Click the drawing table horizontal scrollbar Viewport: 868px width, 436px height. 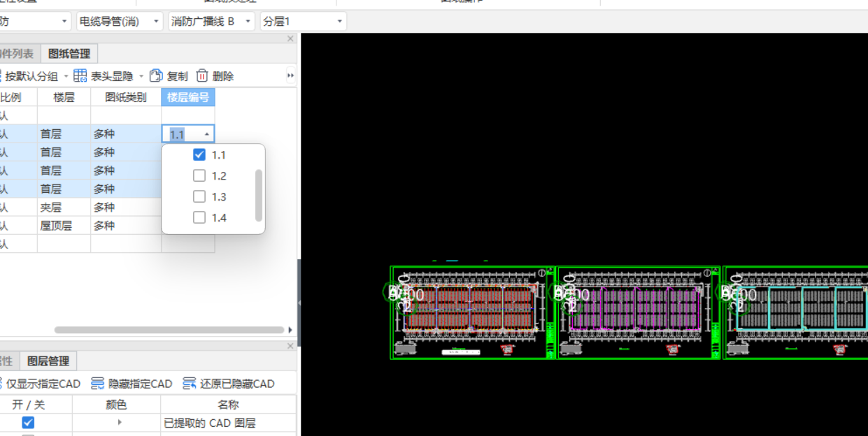(169, 330)
